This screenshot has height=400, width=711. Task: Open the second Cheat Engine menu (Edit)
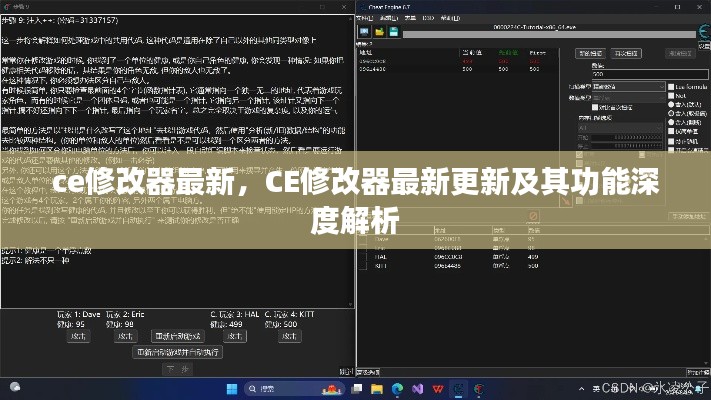click(389, 18)
